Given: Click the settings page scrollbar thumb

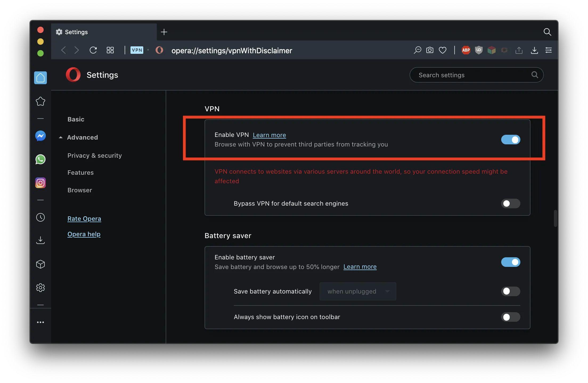Looking at the screenshot, I should pyautogui.click(x=555, y=218).
